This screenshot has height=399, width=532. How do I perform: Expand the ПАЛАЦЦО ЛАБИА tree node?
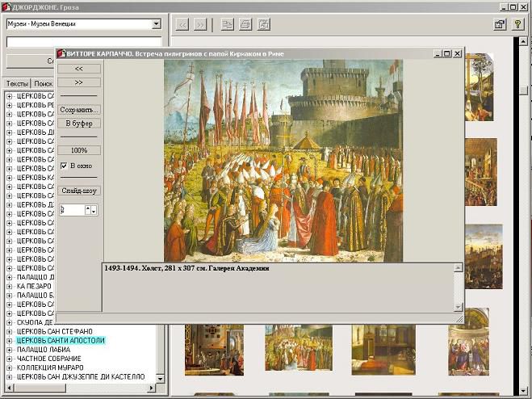[10, 350]
